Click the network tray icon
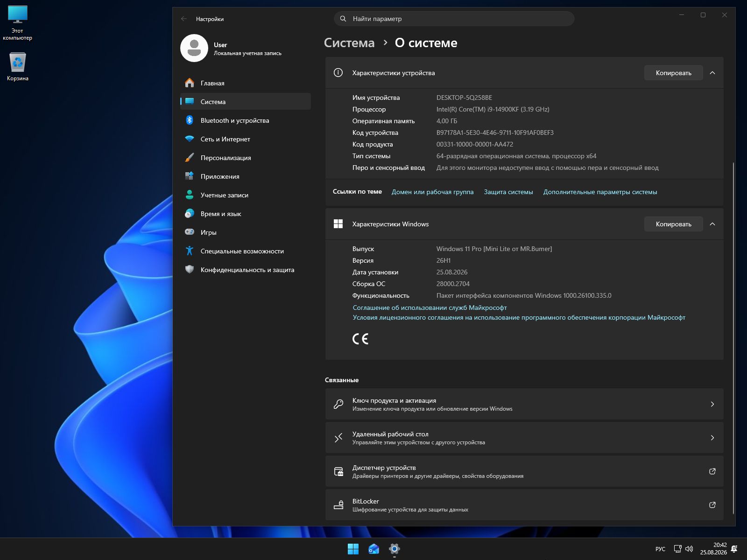Viewport: 747px width, 560px height. click(x=678, y=549)
